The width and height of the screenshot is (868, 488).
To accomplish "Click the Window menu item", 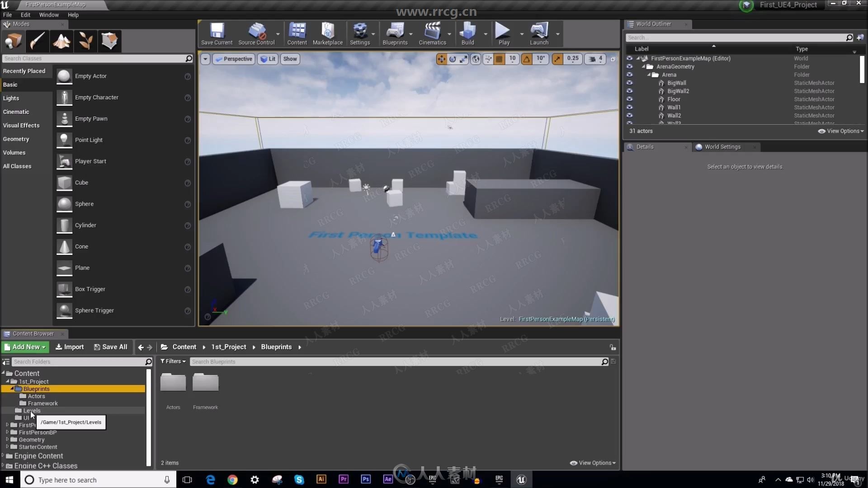I will coord(48,14).
